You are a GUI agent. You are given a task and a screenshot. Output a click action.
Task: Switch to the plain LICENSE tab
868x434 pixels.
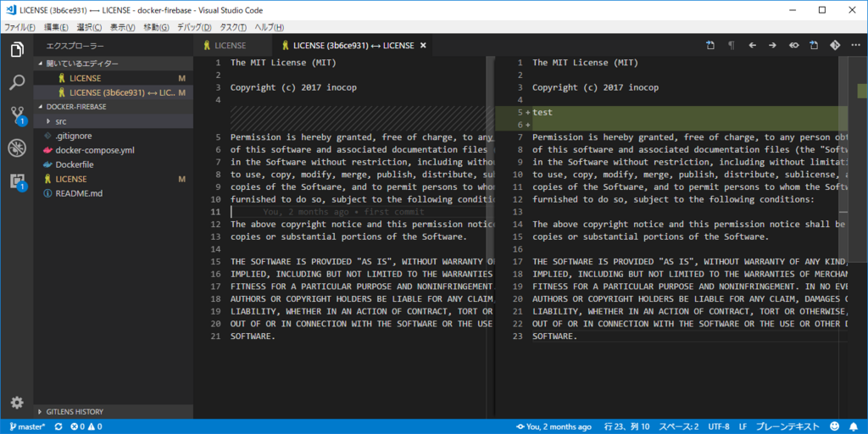(233, 46)
